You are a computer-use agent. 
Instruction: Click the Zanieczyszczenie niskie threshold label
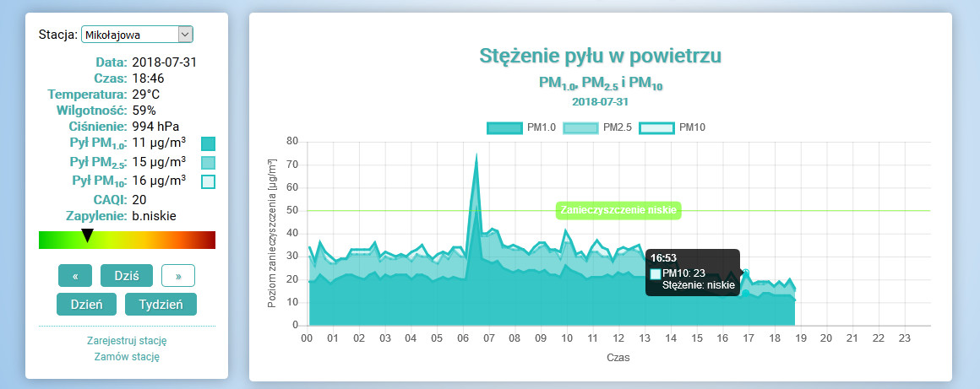[x=619, y=210]
